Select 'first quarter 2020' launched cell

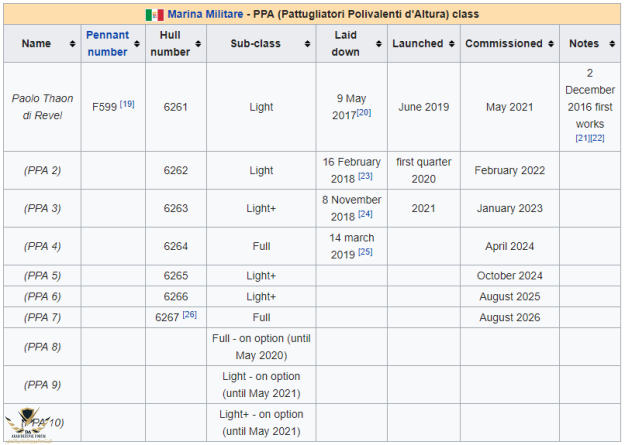click(424, 170)
